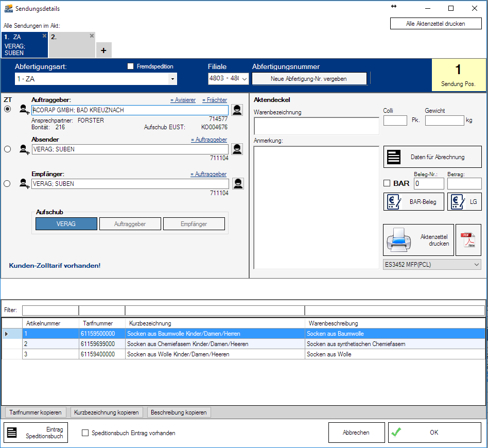
Task: Export as Adobe PDF
Action: (x=468, y=240)
